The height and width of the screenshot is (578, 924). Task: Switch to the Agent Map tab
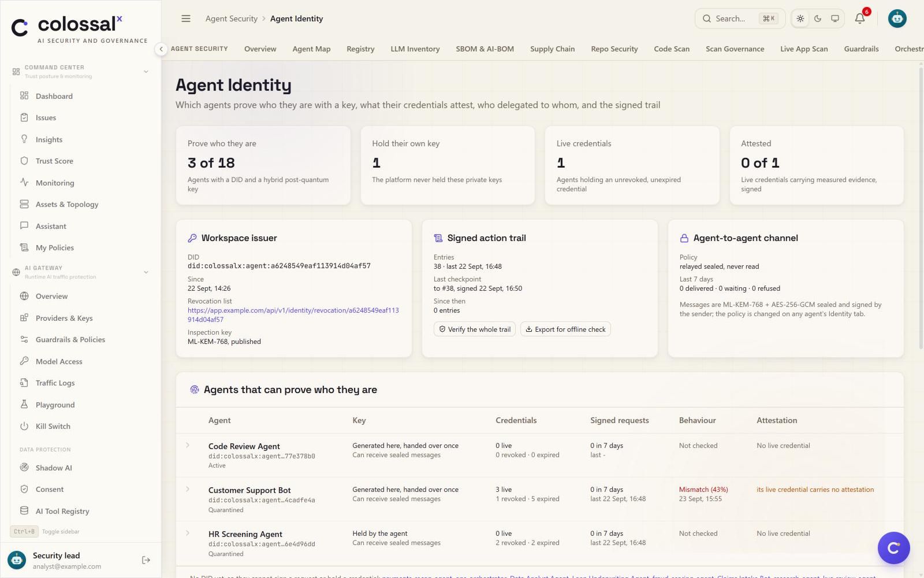311,49
